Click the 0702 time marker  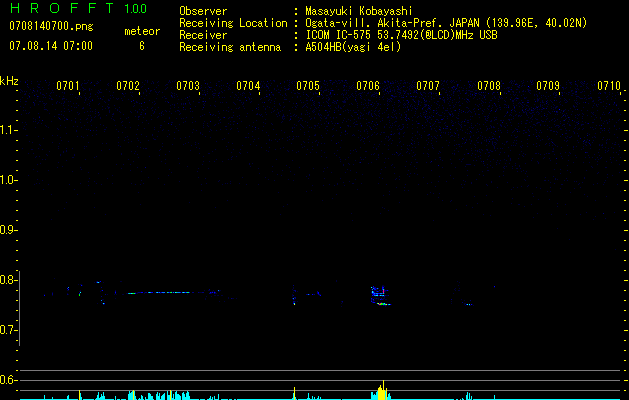point(128,85)
